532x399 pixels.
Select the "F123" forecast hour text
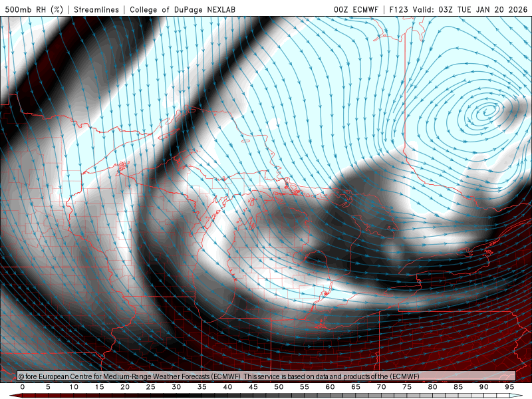click(x=398, y=9)
